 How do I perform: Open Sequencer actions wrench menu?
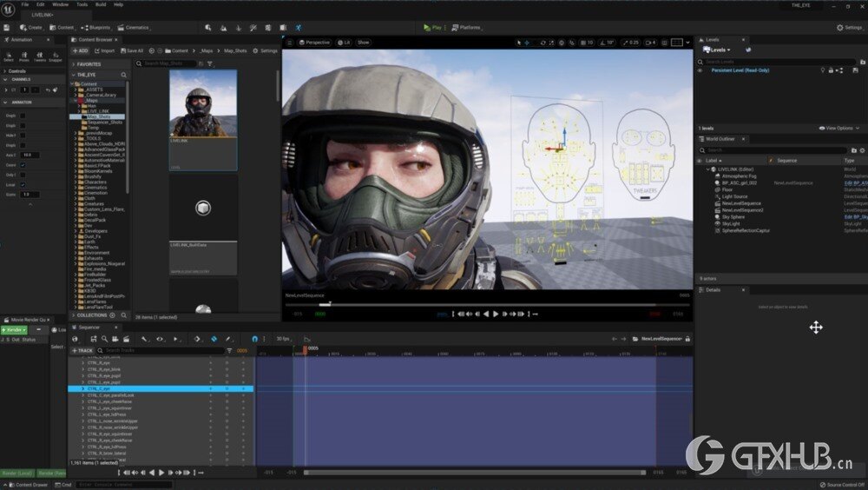[x=145, y=339]
